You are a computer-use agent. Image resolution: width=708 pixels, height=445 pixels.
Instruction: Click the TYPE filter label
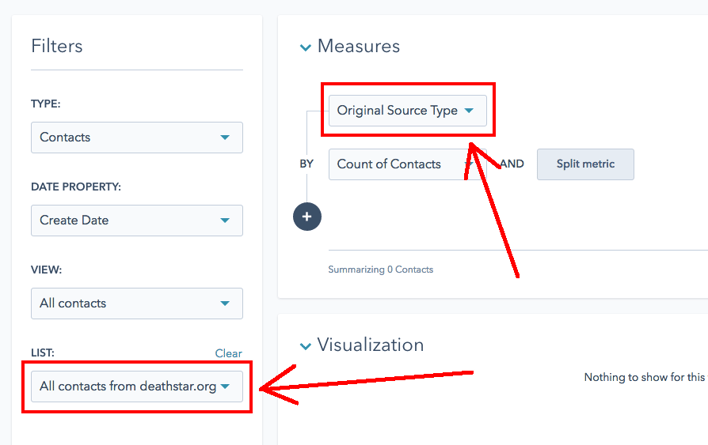[x=46, y=104]
